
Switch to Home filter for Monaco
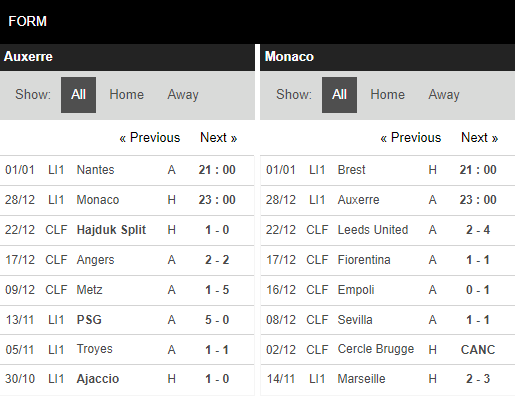[388, 95]
